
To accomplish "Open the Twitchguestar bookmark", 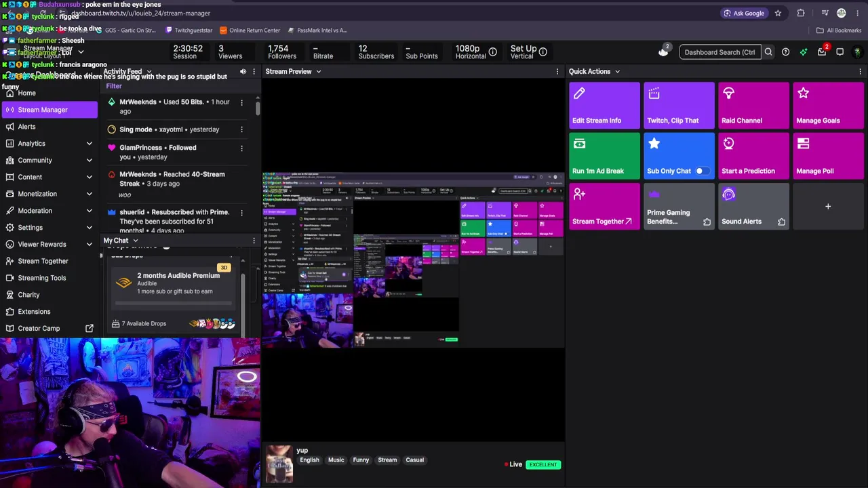I will click(189, 30).
